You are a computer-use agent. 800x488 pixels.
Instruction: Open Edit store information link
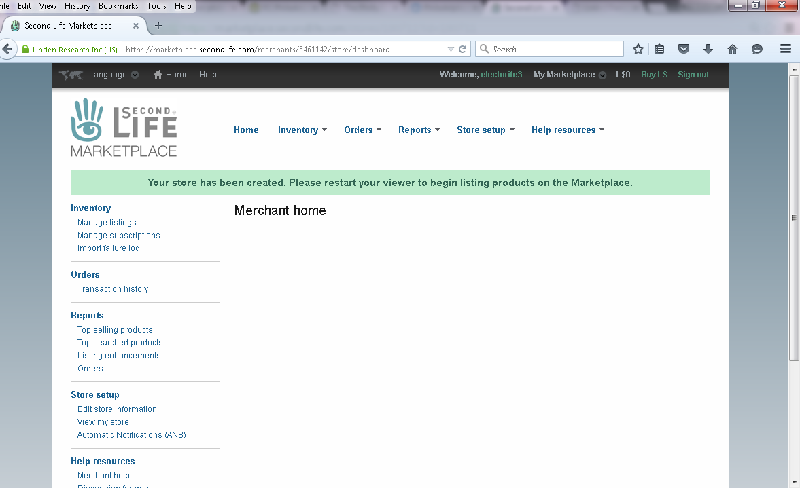point(116,409)
